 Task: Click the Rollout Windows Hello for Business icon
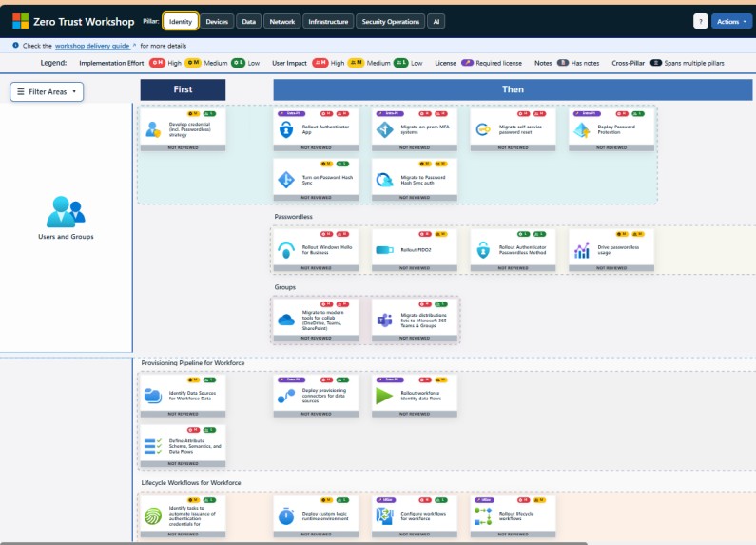pos(285,250)
